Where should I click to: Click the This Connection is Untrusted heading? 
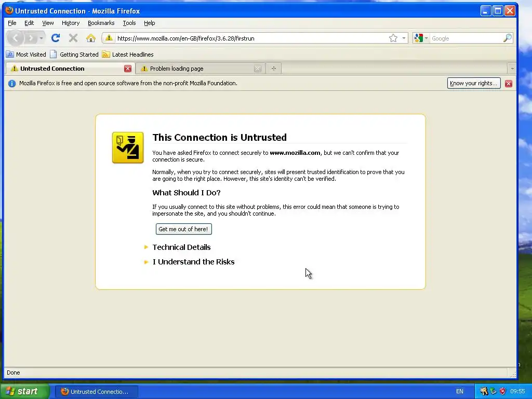[220, 137]
